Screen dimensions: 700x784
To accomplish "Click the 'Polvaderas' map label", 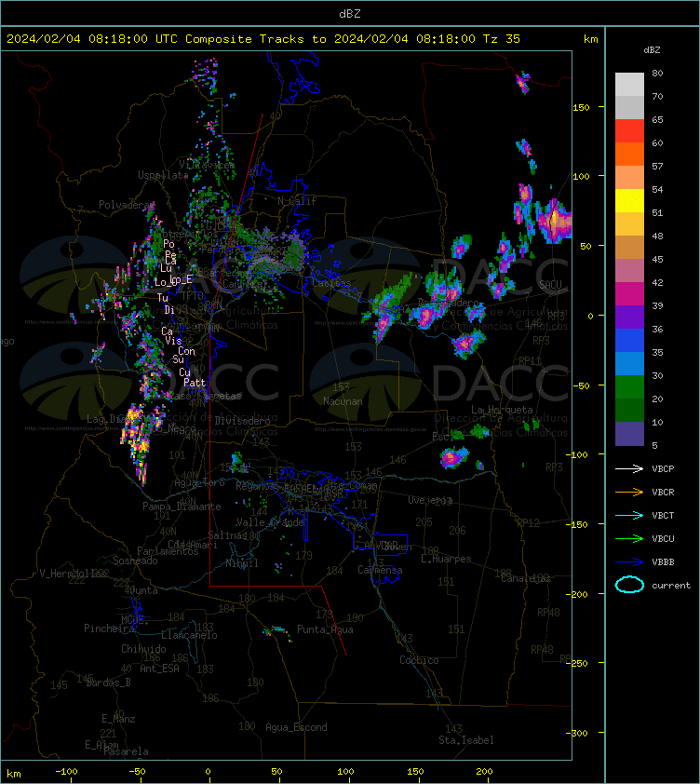I will tap(127, 205).
